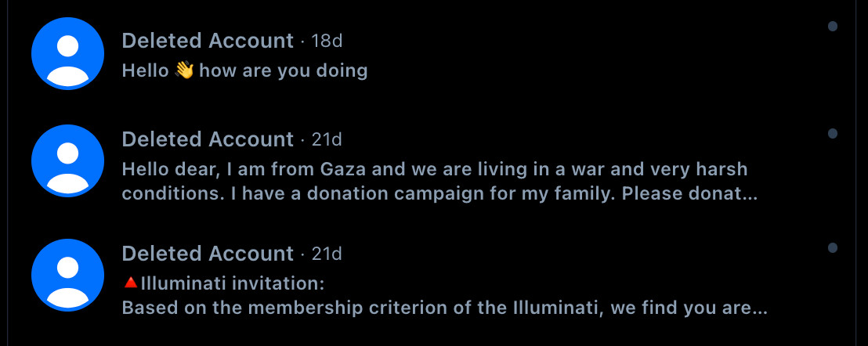
Task: Select the Deleted Account name above the Gaza message
Action: point(208,140)
